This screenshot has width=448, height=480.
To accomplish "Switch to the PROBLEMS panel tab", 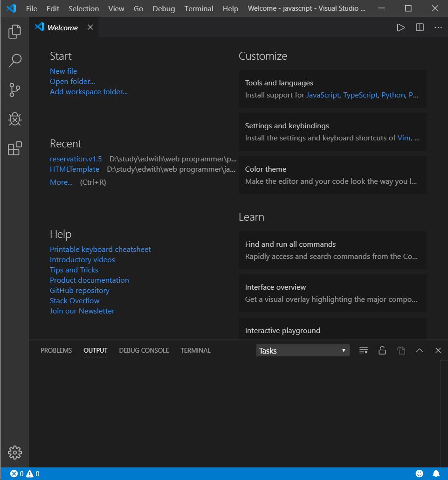I will point(56,350).
